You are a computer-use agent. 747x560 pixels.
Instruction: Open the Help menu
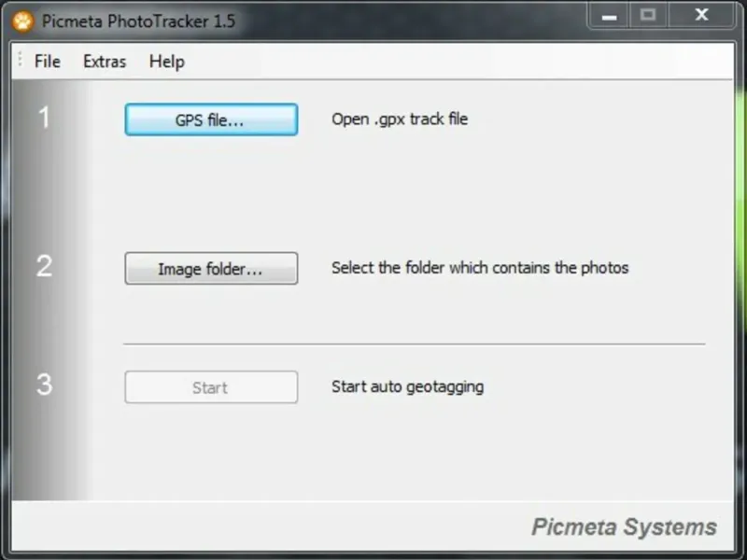pos(167,62)
